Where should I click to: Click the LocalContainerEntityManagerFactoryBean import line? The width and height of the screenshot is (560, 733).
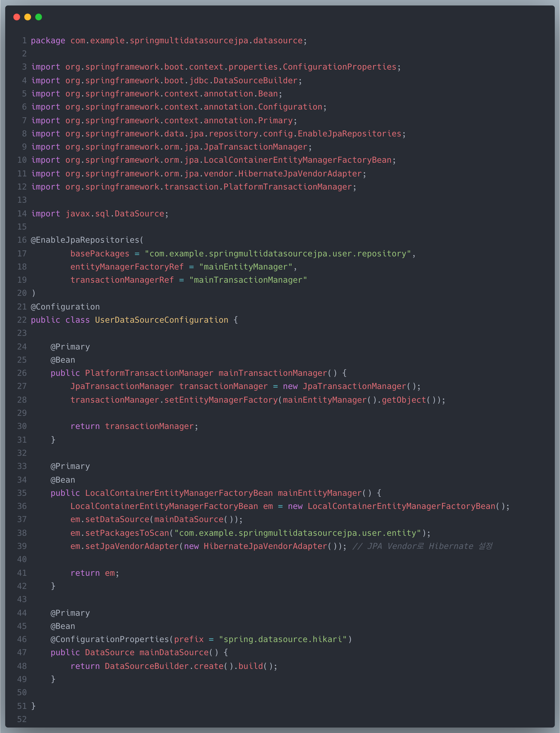[214, 160]
